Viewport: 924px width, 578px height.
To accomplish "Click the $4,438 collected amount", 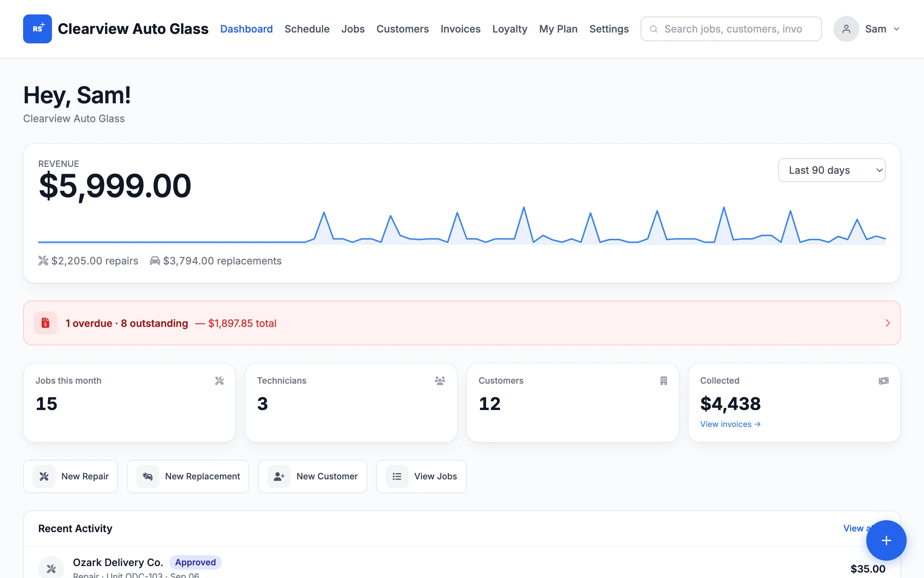I will (x=731, y=404).
